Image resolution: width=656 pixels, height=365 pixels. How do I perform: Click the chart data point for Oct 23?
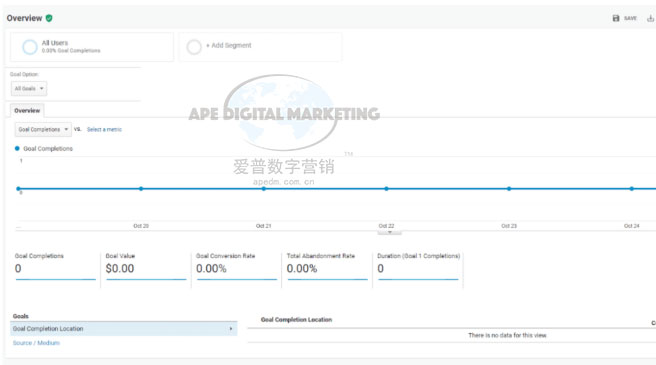pyautogui.click(x=509, y=189)
